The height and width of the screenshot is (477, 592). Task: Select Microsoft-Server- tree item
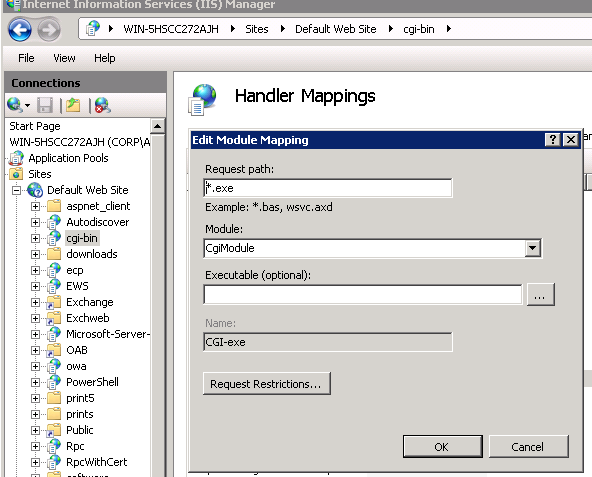point(108,334)
